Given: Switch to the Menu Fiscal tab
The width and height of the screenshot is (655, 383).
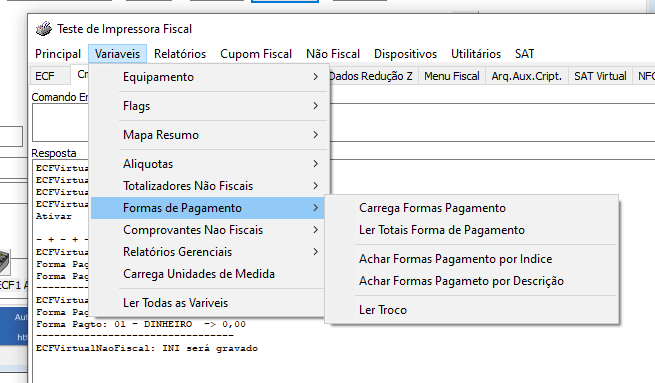Looking at the screenshot, I should 452,76.
